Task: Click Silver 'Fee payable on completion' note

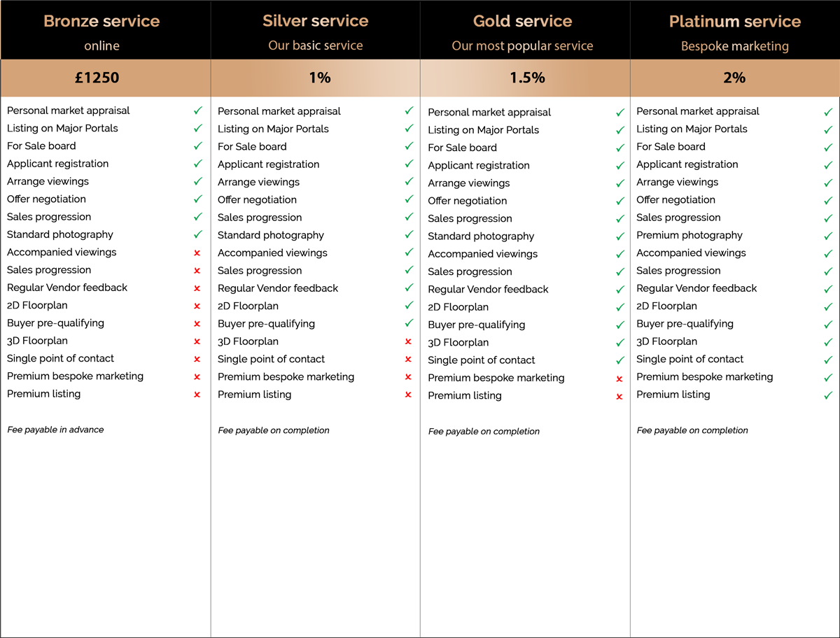Action: coord(274,430)
